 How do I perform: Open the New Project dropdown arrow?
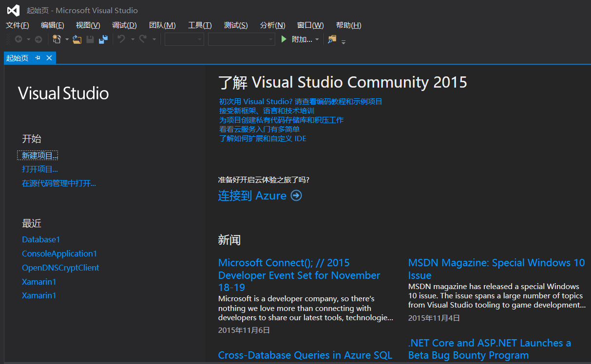point(67,39)
